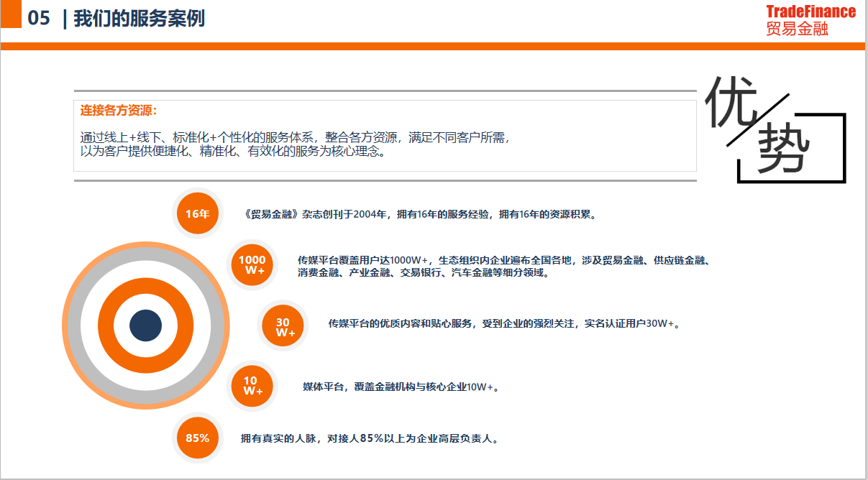Click the TradeFinance 贸易金融 logo
The image size is (868, 480).
(x=810, y=19)
